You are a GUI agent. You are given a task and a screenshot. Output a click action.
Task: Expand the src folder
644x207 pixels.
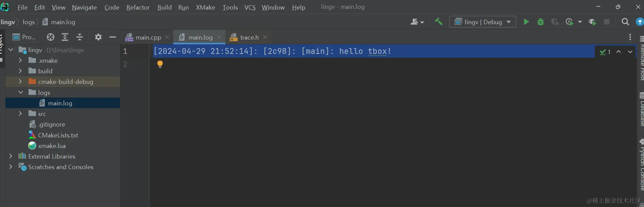[20, 114]
